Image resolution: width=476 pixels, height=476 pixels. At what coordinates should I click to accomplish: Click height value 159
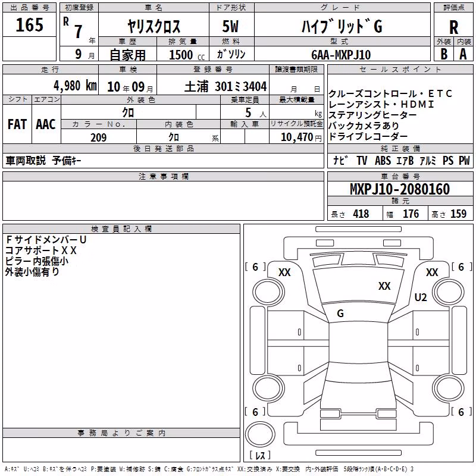coord(458,214)
